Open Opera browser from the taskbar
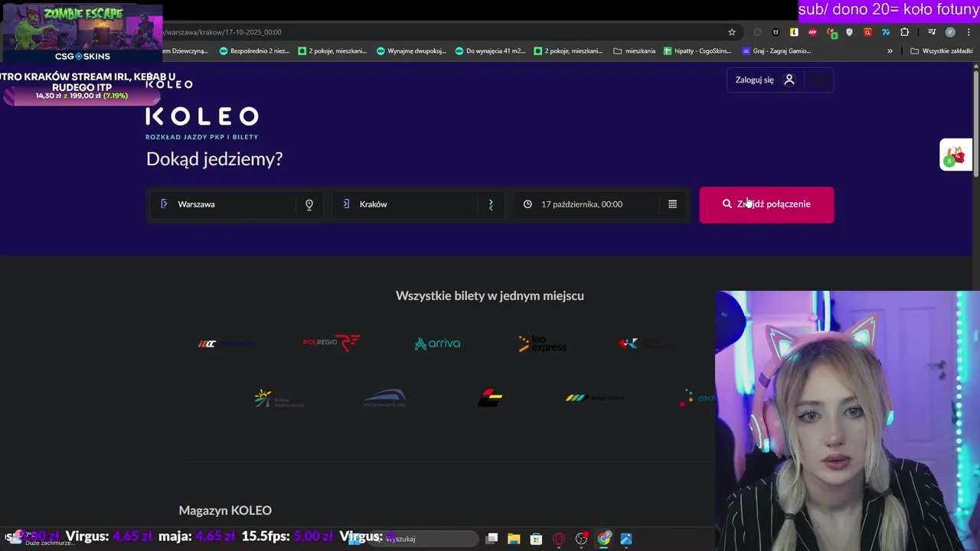This screenshot has height=551, width=980. pyautogui.click(x=559, y=539)
